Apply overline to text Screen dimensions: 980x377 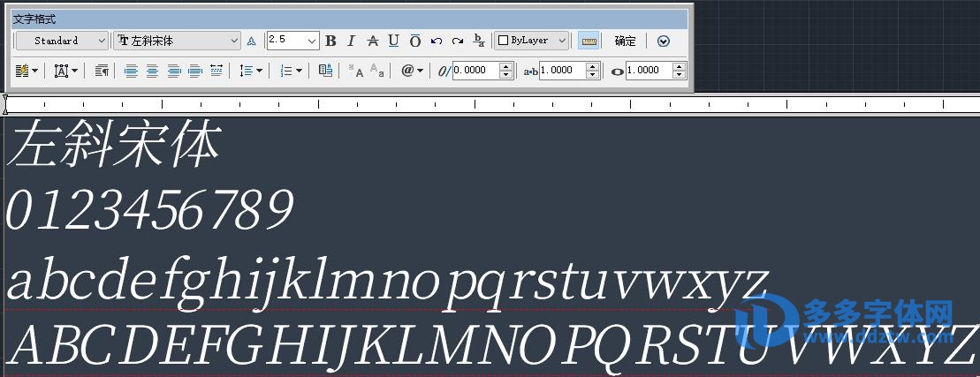click(414, 41)
